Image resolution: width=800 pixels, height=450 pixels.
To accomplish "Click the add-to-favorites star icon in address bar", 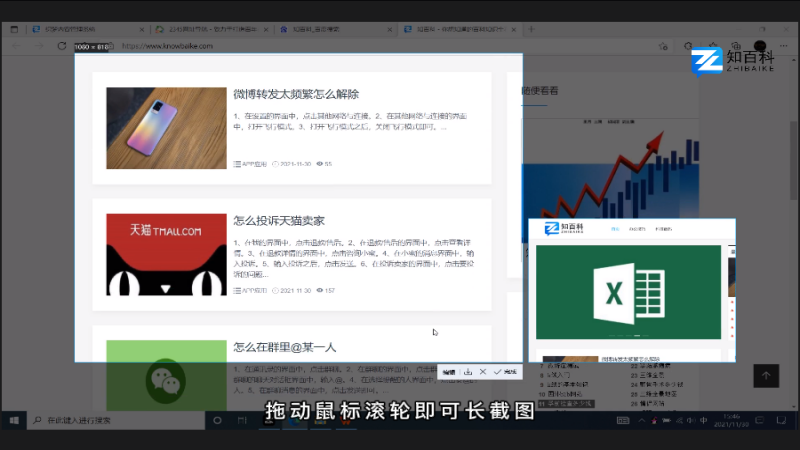I will (663, 46).
